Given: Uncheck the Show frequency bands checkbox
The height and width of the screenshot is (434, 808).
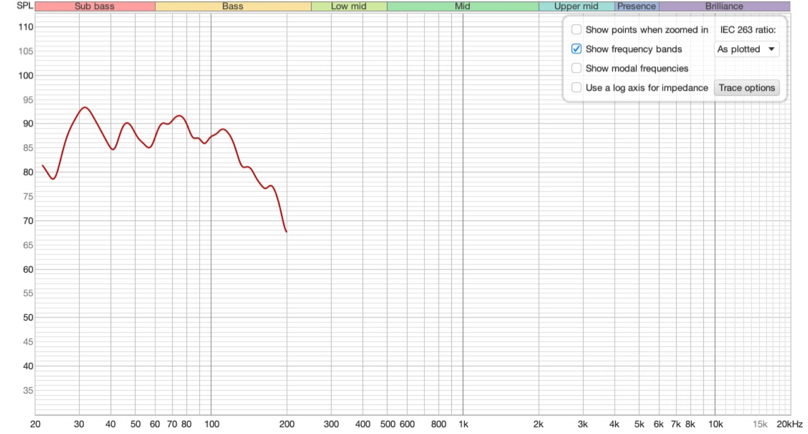Looking at the screenshot, I should 576,49.
